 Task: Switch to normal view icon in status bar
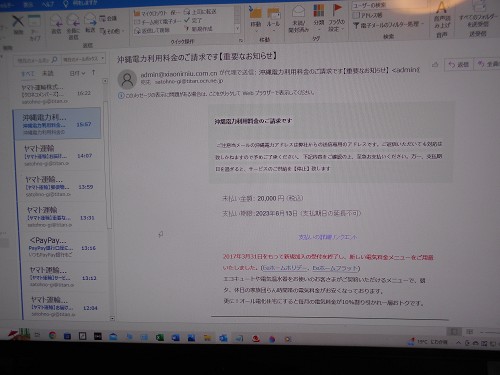[x=454, y=331]
